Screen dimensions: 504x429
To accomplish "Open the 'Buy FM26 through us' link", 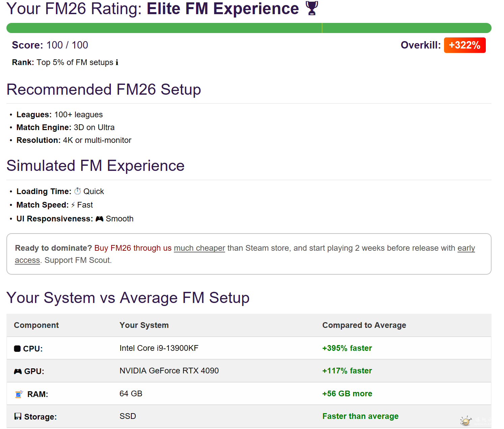I will (133, 248).
